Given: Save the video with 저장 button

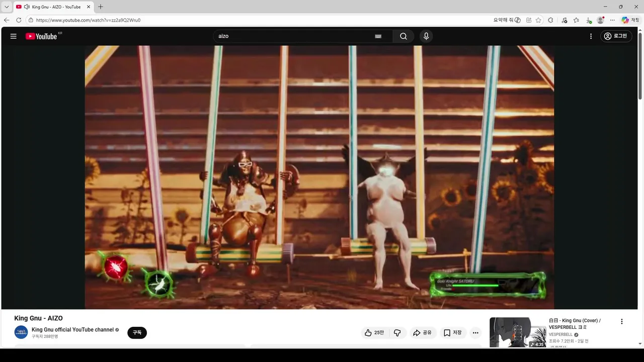Looking at the screenshot, I should coord(452,333).
